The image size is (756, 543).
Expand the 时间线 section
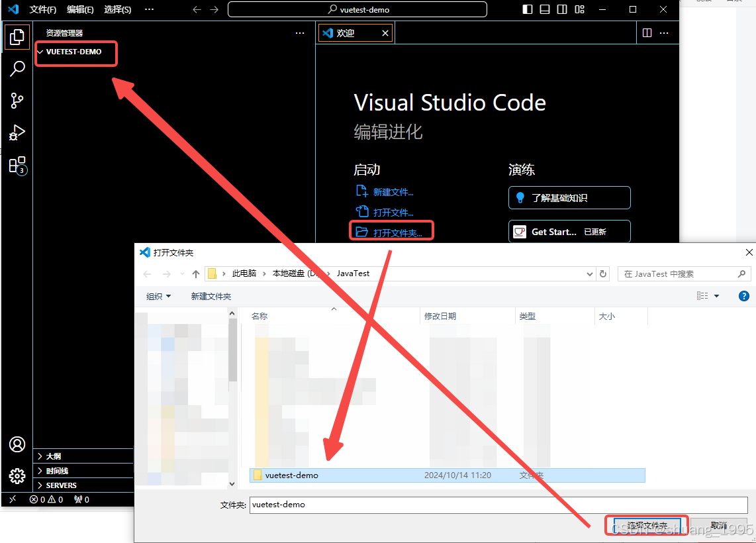[x=83, y=471]
